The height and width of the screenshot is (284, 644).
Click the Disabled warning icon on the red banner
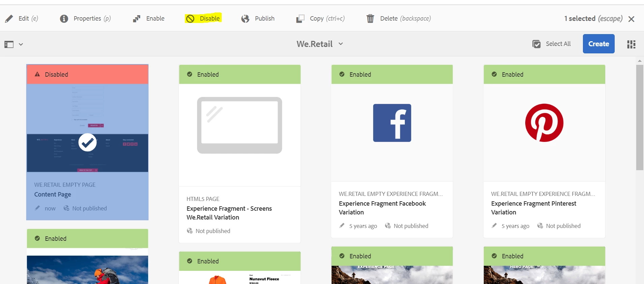pos(37,74)
